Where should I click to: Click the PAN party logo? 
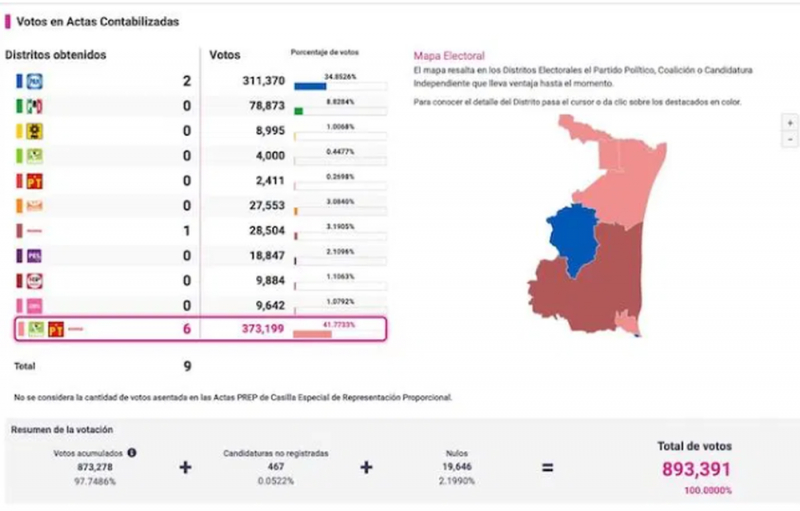click(32, 81)
